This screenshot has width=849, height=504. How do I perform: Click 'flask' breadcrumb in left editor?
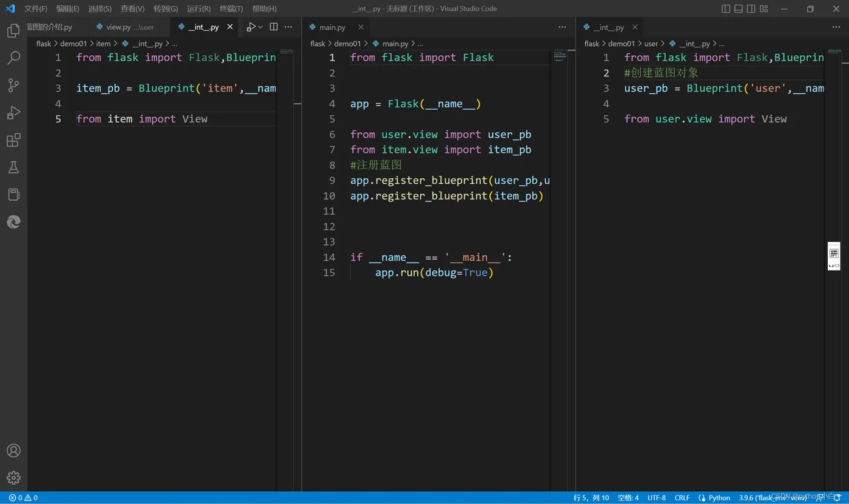coord(44,44)
